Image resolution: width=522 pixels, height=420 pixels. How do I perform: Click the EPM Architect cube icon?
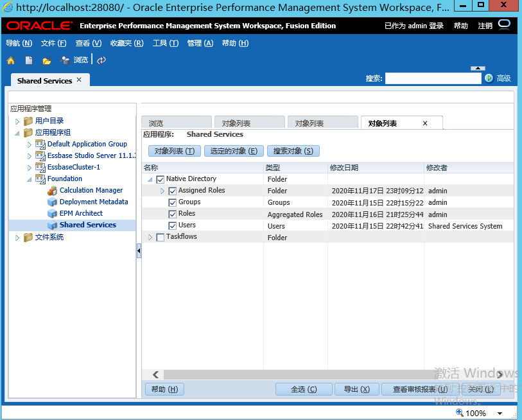tap(52, 213)
